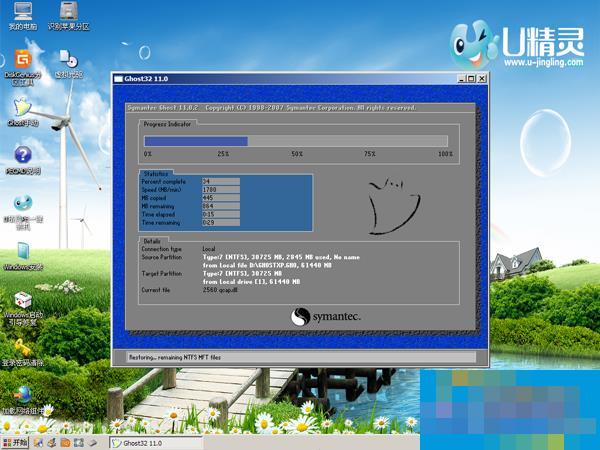Click the orange quick launch icon on taskbar
600x450 pixels.
65,443
